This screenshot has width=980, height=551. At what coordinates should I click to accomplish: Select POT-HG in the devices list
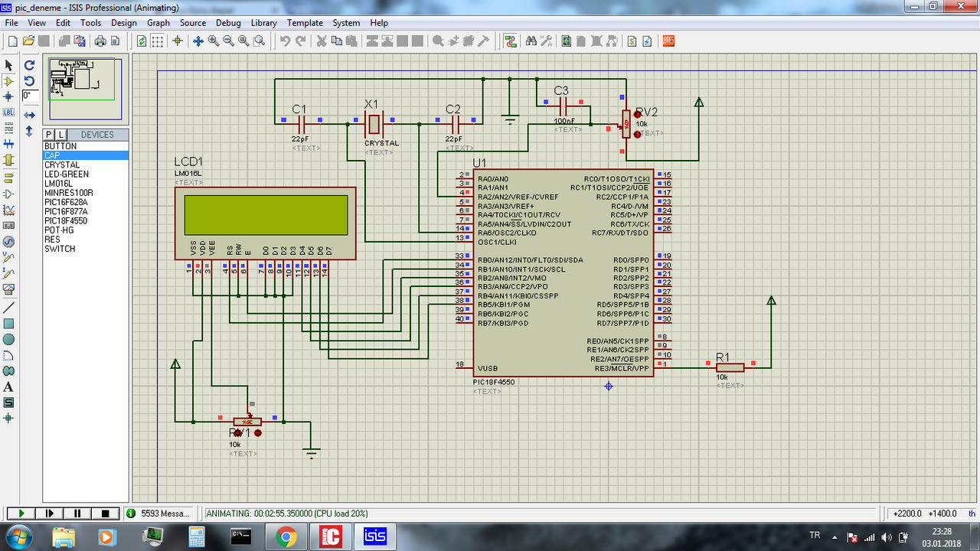86,230
